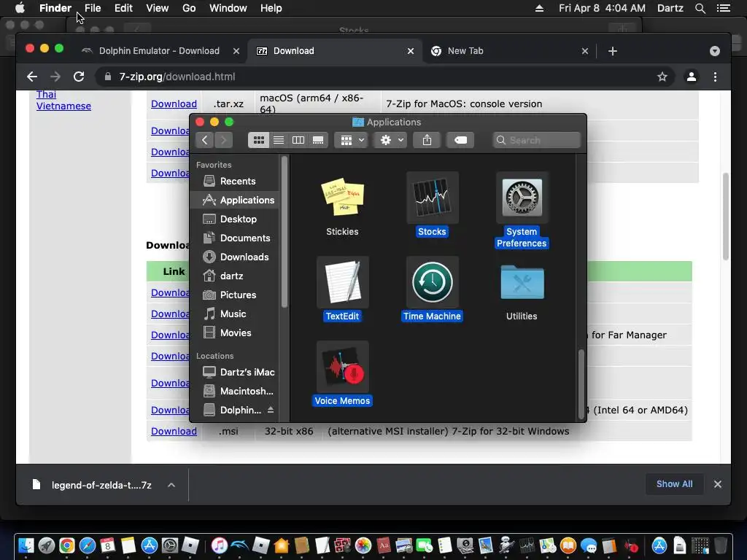Viewport: 747px width, 560px height.
Task: Click the Chrome page vertical scrollbar
Action: (726, 217)
